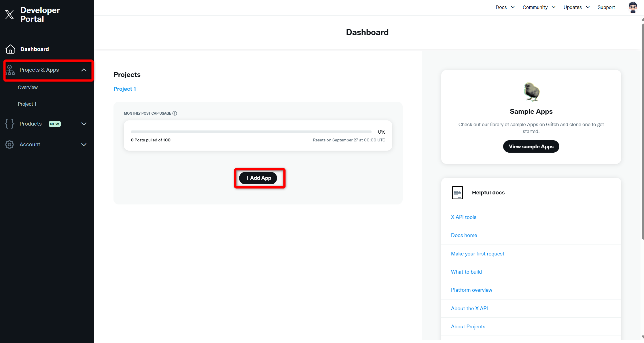Click the View sample Apps button
This screenshot has width=644, height=343.
click(x=531, y=147)
